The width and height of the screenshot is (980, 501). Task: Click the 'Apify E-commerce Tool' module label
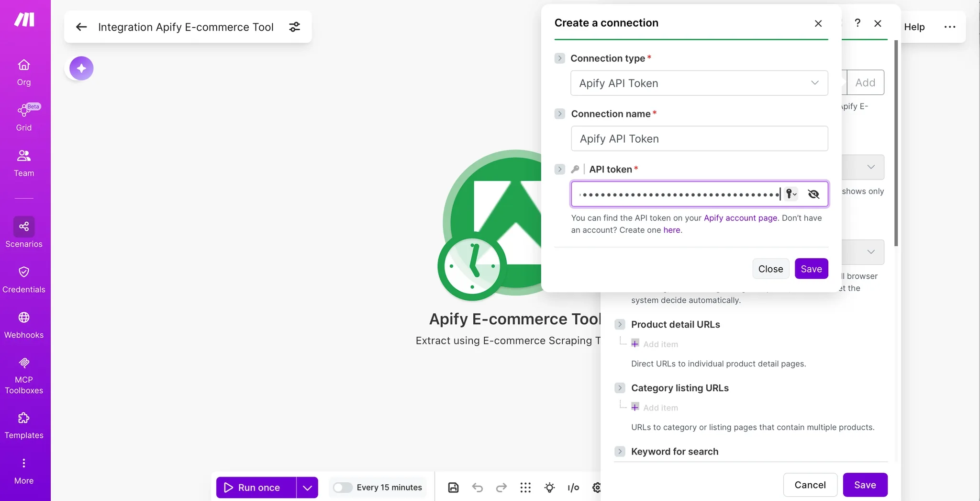(515, 319)
